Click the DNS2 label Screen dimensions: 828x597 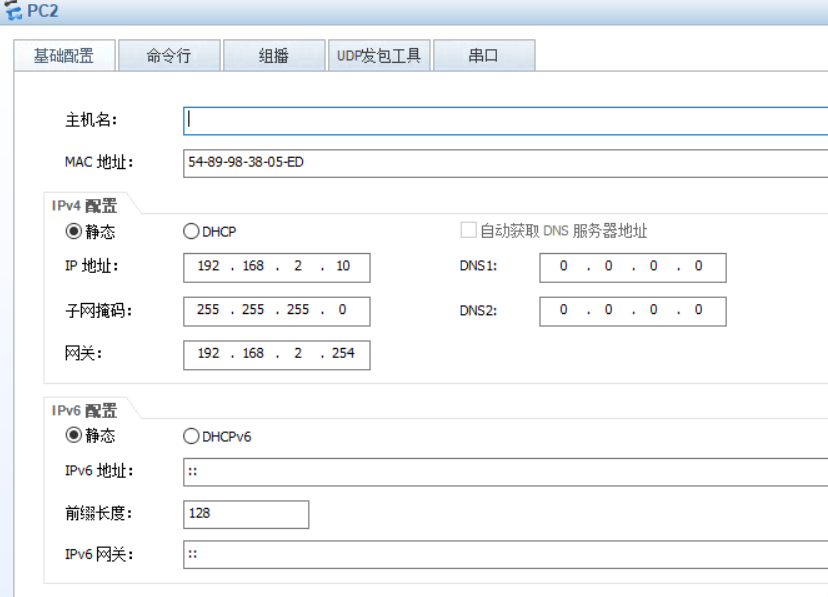click(478, 310)
